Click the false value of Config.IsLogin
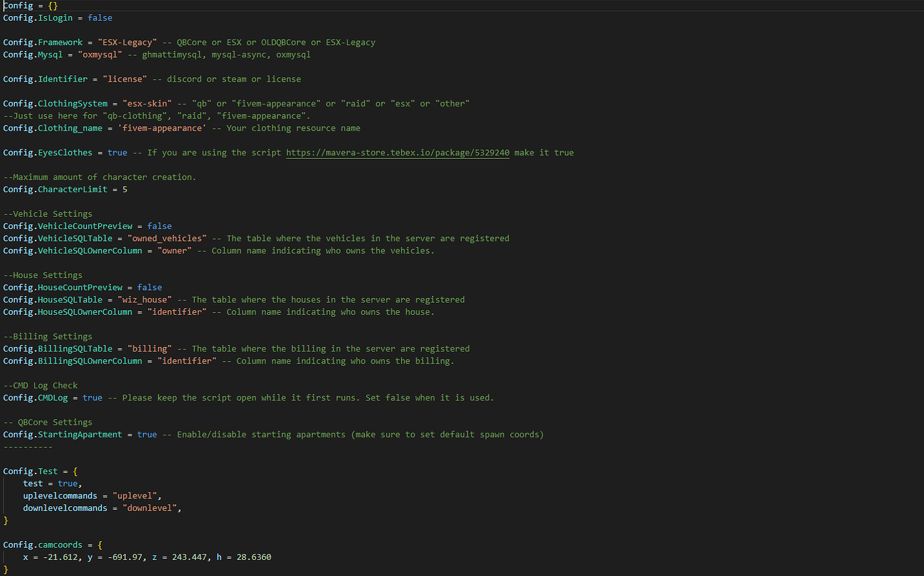The image size is (924, 576). 100,18
